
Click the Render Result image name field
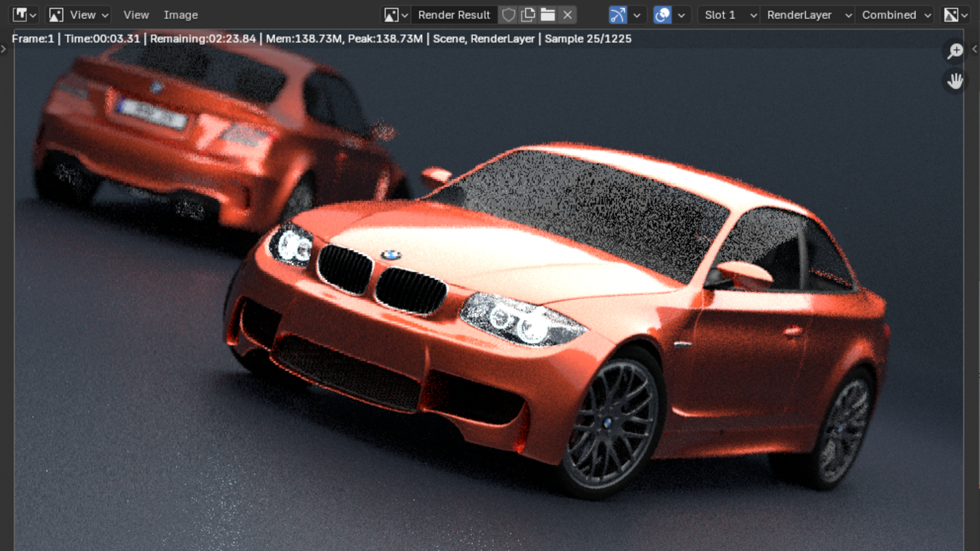(454, 15)
